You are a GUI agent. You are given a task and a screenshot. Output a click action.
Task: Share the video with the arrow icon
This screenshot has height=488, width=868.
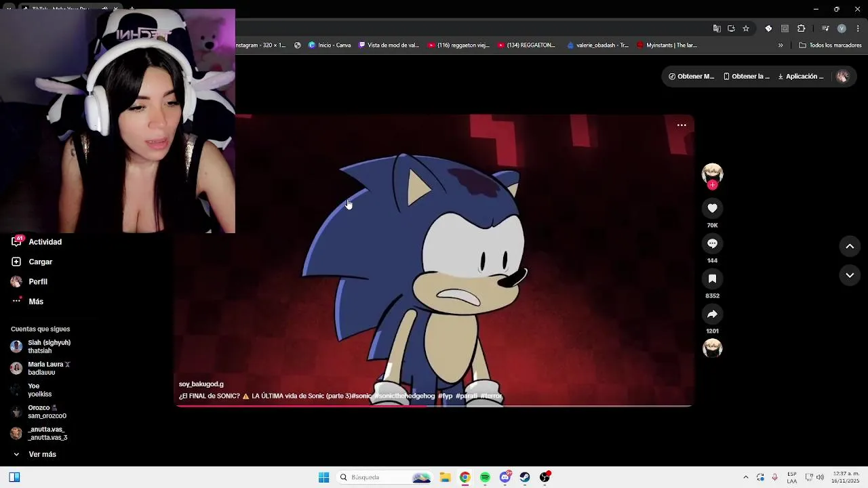(712, 314)
